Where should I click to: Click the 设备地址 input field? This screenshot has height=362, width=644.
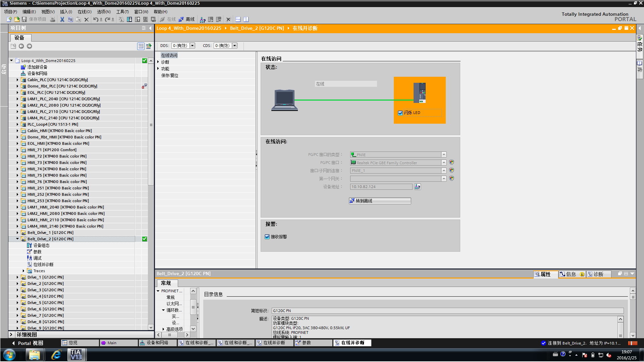pos(381,187)
